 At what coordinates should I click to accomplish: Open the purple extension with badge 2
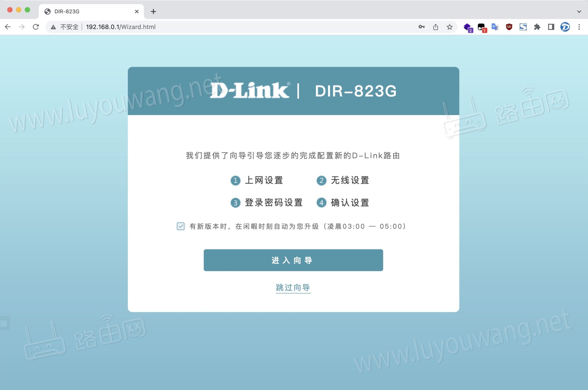click(x=467, y=27)
